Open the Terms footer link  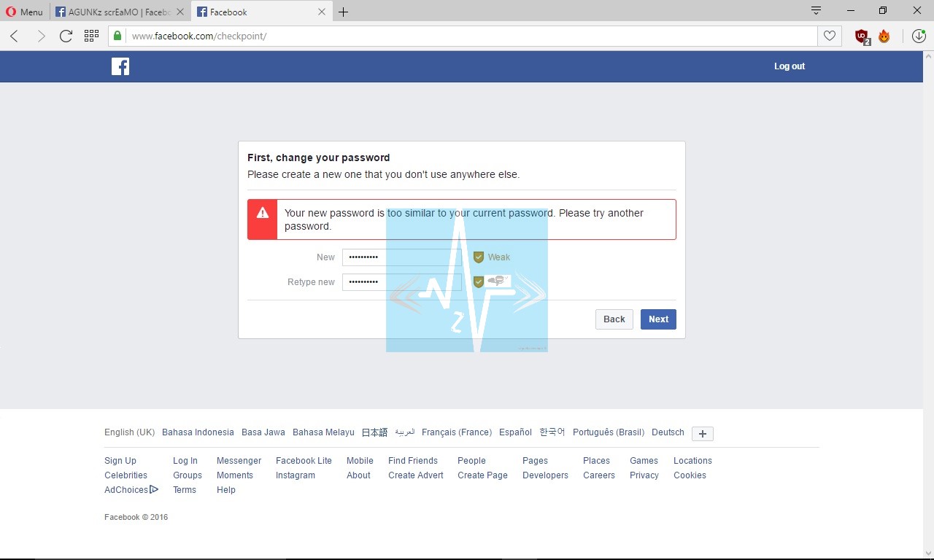[185, 490]
